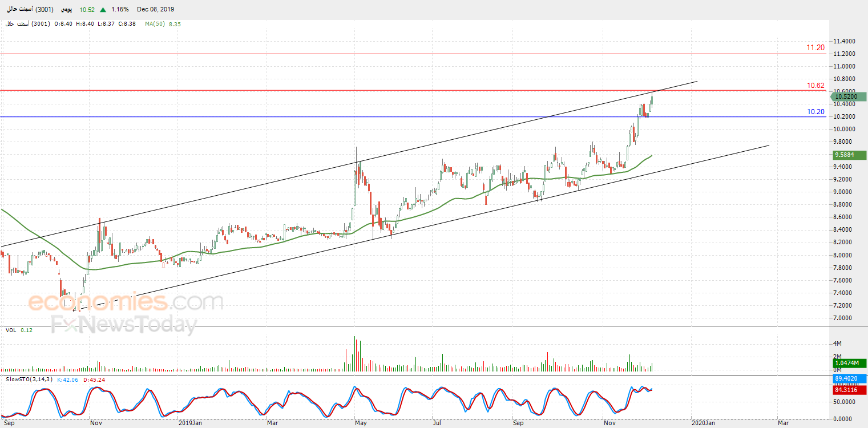This screenshot has height=428, width=868.
Task: Click the red 84.3116 stochastic value tag
Action: (x=849, y=390)
